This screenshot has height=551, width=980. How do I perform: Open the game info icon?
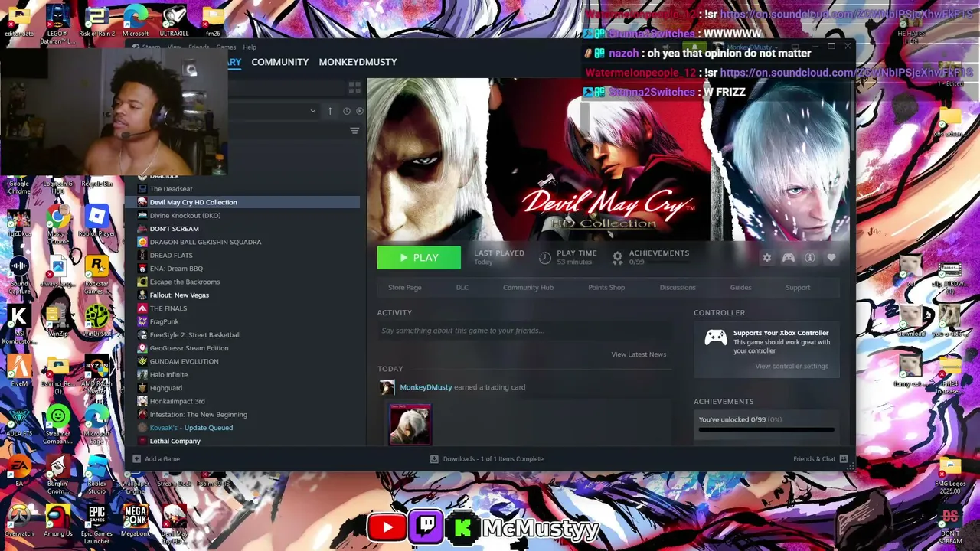click(x=810, y=258)
